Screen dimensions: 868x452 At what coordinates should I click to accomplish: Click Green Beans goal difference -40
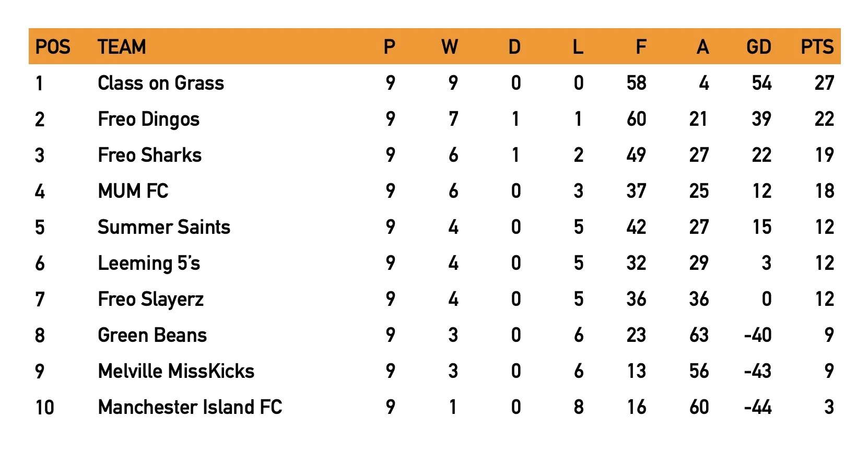(x=758, y=335)
